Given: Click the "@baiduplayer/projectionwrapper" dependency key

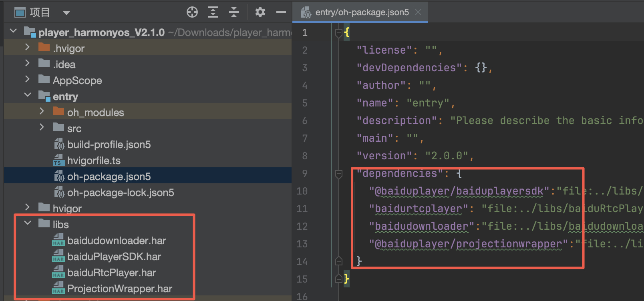Looking at the screenshot, I should (x=469, y=244).
